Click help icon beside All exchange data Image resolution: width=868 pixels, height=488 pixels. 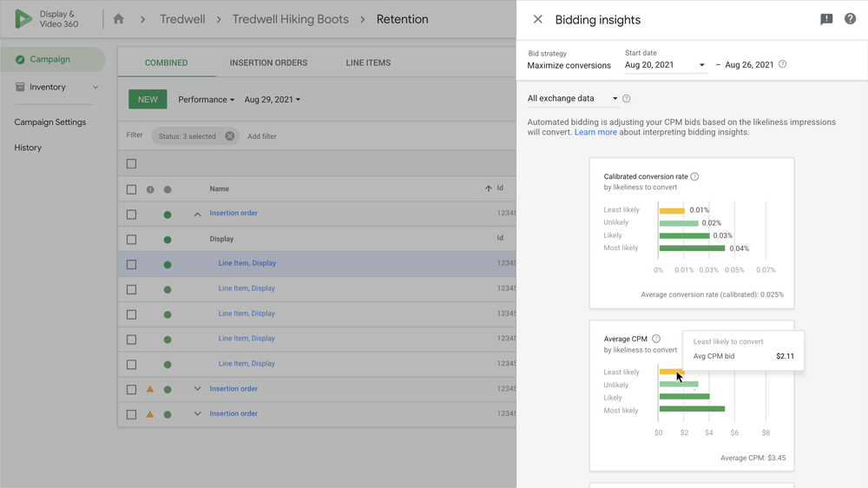[x=626, y=99]
